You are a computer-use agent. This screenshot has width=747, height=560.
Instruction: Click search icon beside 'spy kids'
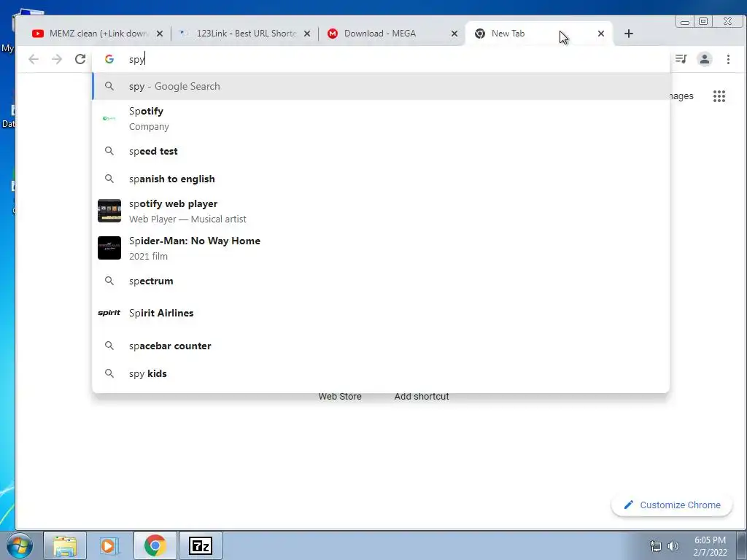pyautogui.click(x=109, y=373)
